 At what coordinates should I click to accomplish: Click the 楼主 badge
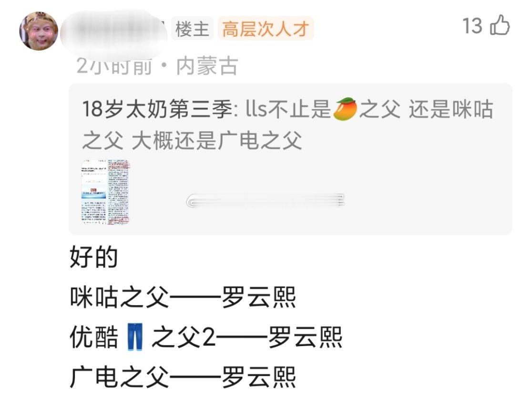point(192,28)
